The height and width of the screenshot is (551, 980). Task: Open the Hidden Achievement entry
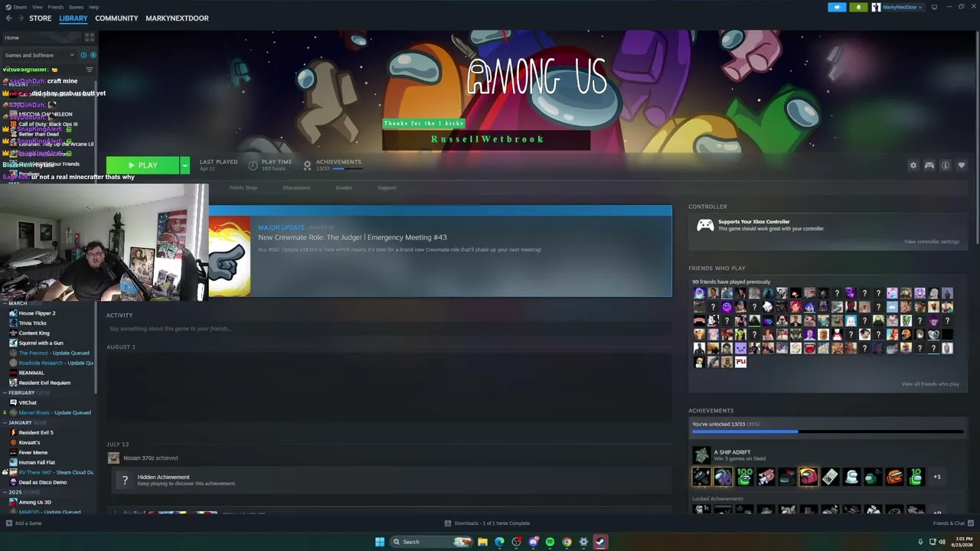[390, 480]
